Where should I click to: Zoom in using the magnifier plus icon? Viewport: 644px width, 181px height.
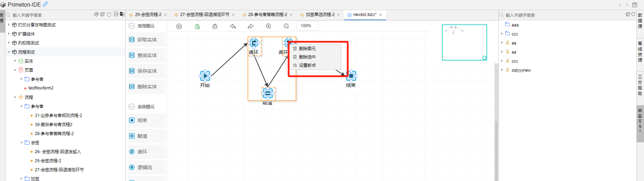coord(268,26)
